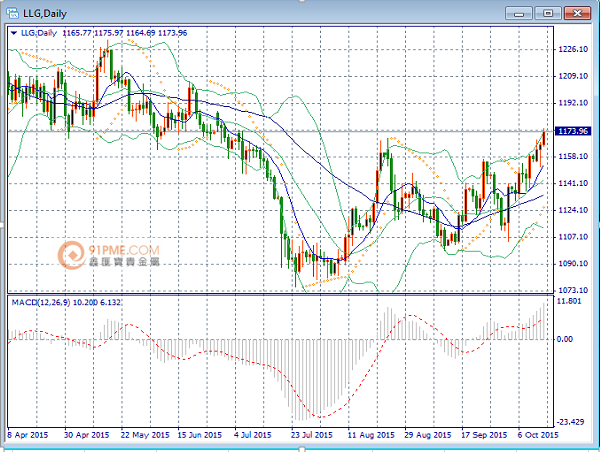The width and height of the screenshot is (600, 452).
Task: Click the 1073.10 price axis value
Action: tap(573, 290)
